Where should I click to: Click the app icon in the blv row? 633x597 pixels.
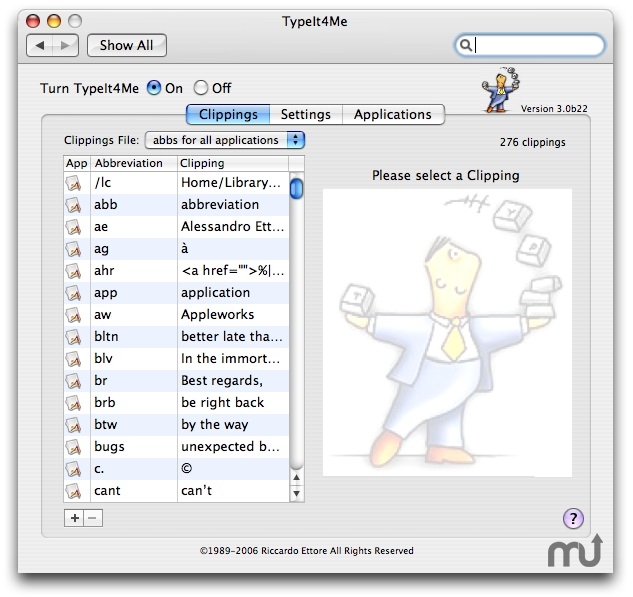click(73, 359)
